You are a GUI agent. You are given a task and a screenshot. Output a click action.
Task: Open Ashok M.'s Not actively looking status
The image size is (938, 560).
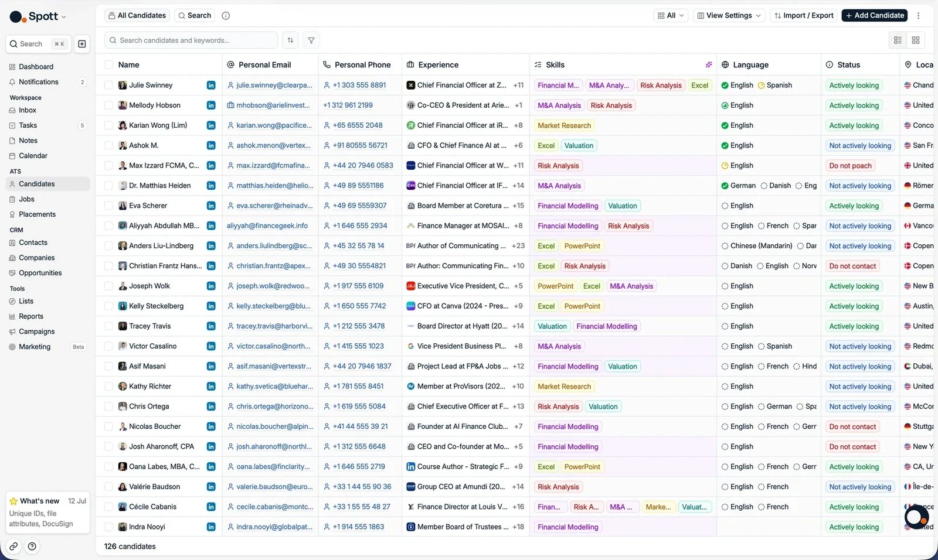[x=860, y=146]
